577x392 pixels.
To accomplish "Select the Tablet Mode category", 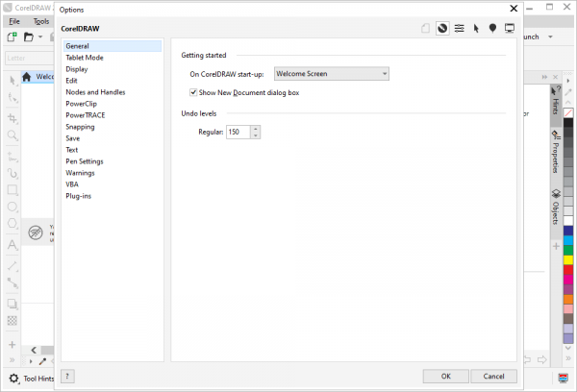I will (x=85, y=56).
